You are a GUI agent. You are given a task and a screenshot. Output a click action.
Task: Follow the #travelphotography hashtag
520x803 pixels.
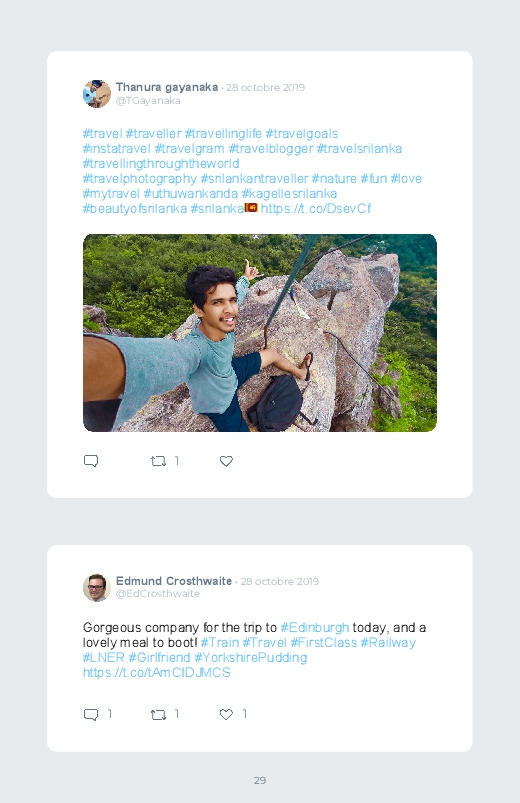140,179
